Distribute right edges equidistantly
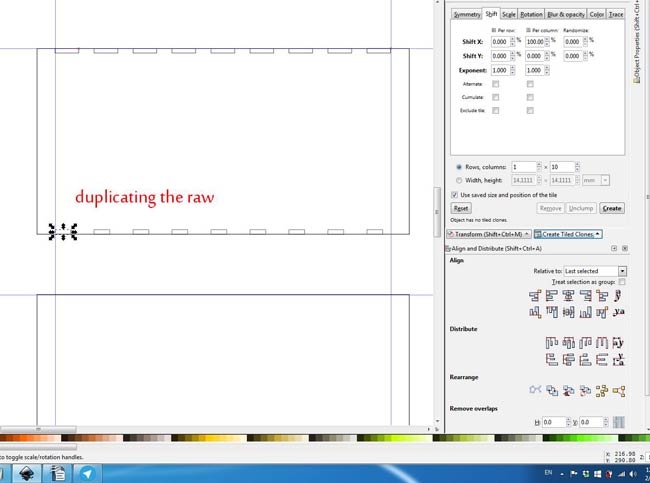Viewport: 650px width, 483px height. pyautogui.click(x=585, y=343)
